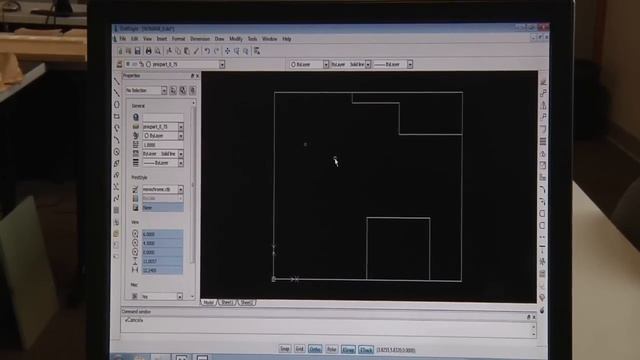Click the Cut icon in the toolbar
Image resolution: width=640 pixels, height=360 pixels.
click(x=169, y=51)
